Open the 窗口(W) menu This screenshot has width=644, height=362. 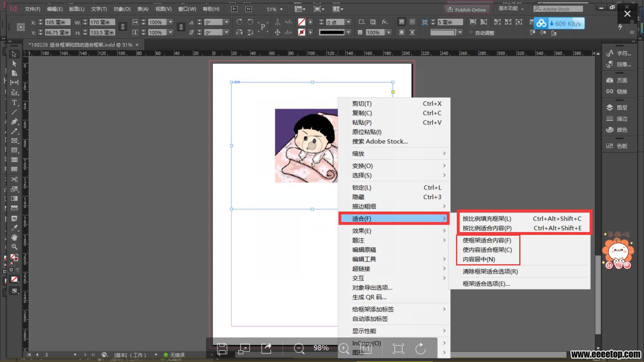[187, 9]
